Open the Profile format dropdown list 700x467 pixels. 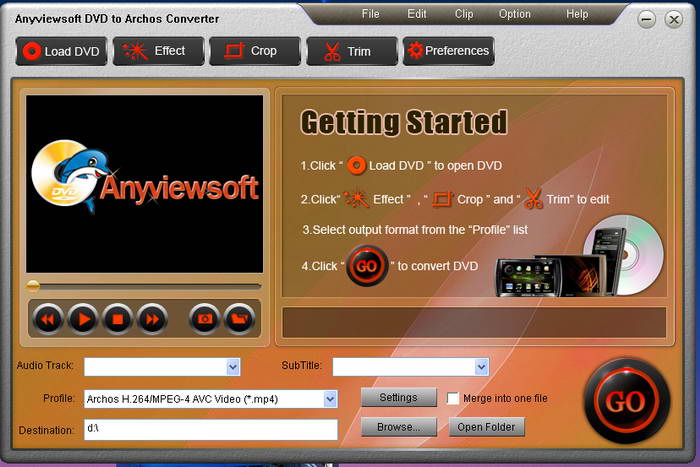click(330, 399)
